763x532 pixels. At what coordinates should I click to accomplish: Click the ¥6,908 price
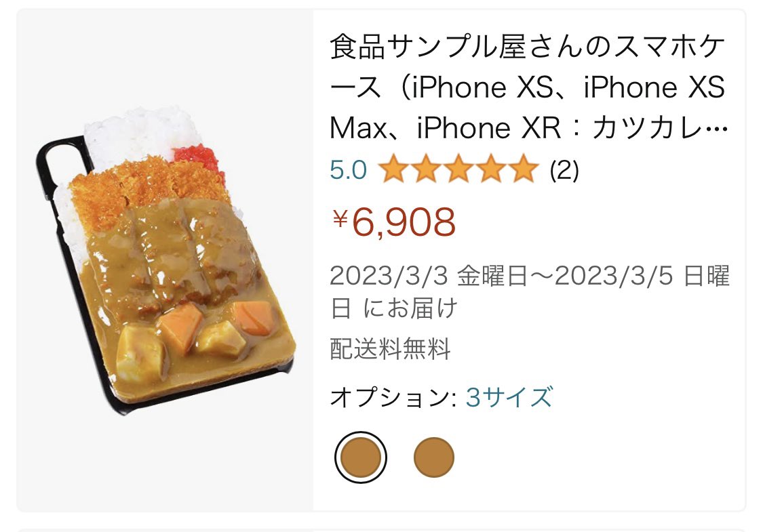[x=393, y=222]
